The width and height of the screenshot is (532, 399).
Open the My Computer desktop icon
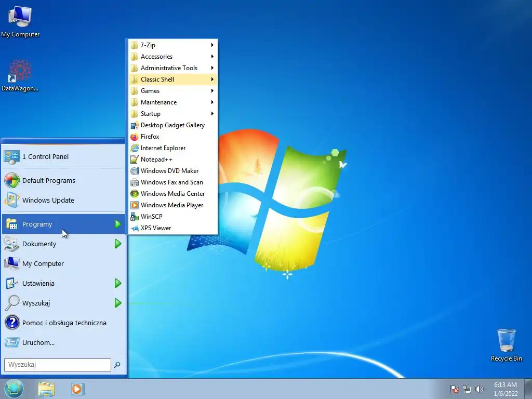coord(20,21)
